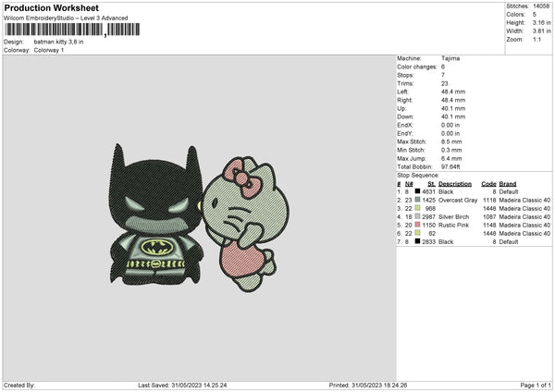Click the Height value '3.16 in'
This screenshot has width=555, height=392.
(541, 22)
